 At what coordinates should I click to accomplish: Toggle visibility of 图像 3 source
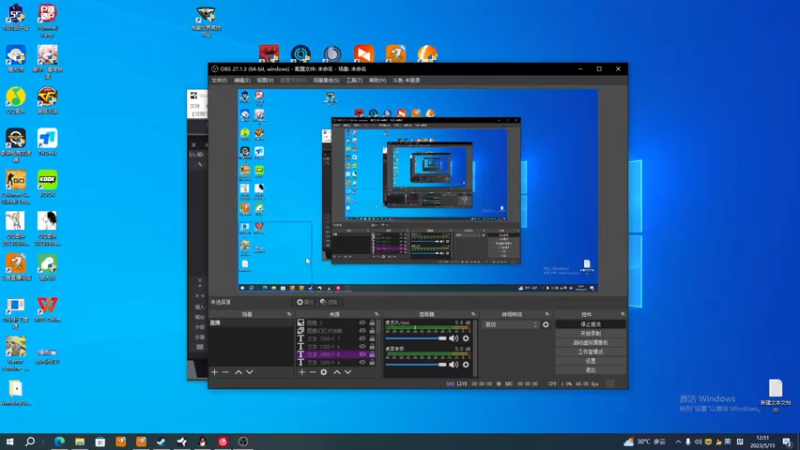362,323
